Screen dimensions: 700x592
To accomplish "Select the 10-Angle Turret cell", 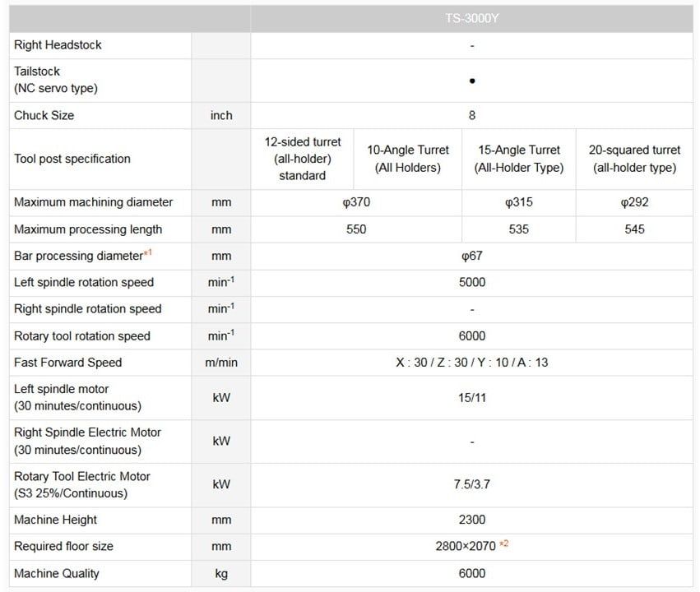I will [408, 159].
